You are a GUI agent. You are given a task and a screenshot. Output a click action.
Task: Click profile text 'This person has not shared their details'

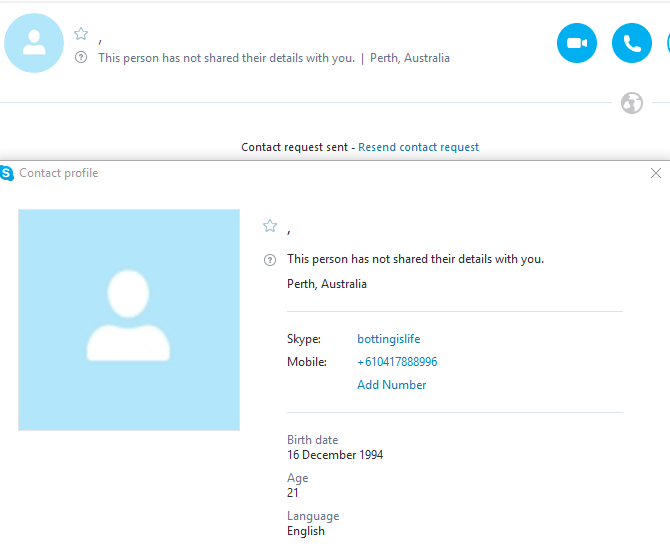tap(415, 259)
